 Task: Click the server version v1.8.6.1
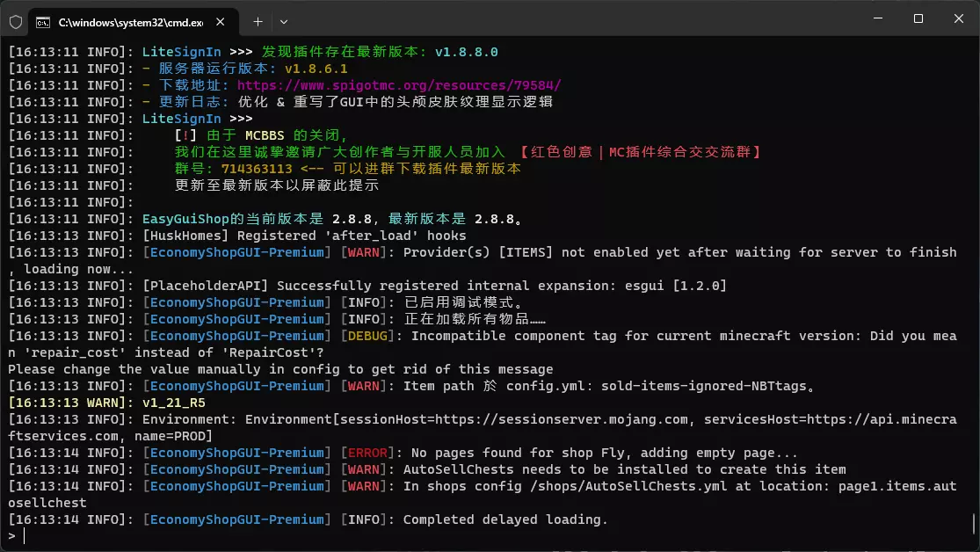[x=316, y=69]
